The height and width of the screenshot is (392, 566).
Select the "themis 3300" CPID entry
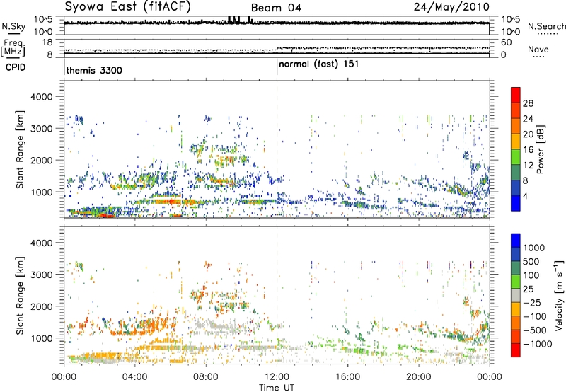[x=94, y=70]
